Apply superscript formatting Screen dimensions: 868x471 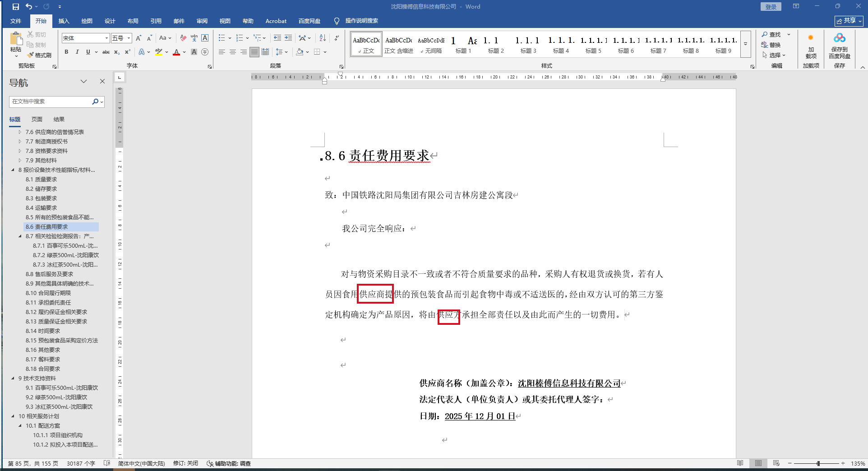128,52
